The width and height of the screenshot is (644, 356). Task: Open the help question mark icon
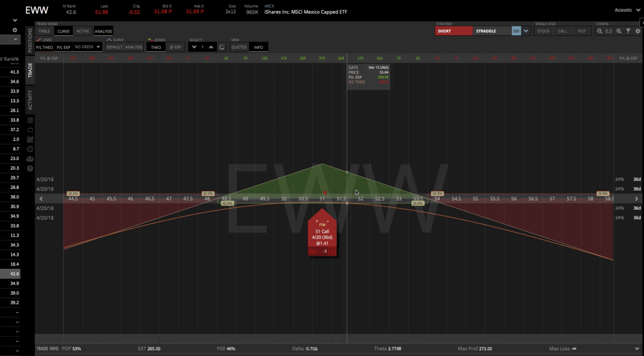[30, 168]
